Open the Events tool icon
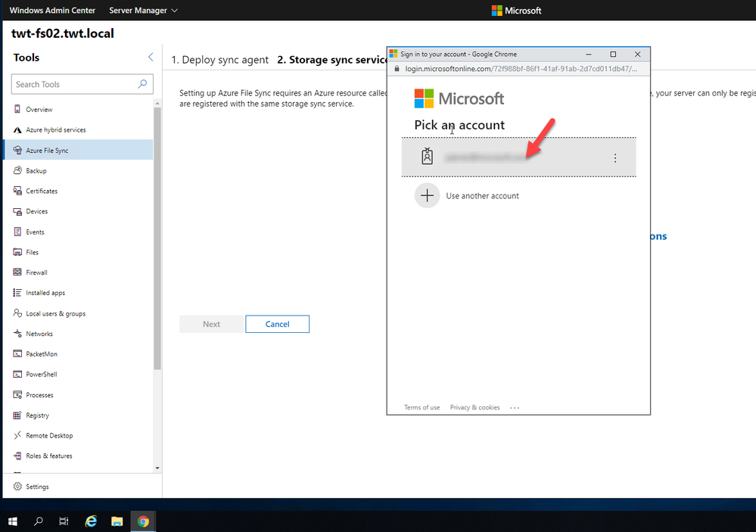This screenshot has height=532, width=756. 17,232
